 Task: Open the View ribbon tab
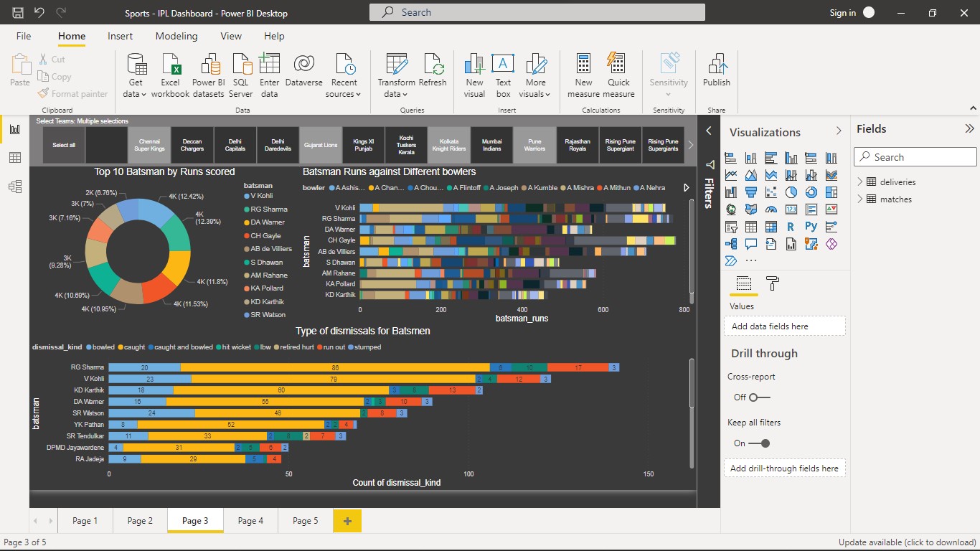[231, 36]
